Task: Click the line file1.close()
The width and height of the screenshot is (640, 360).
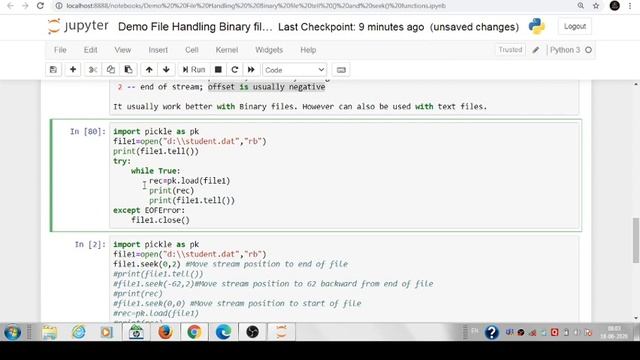Action: pos(160,220)
